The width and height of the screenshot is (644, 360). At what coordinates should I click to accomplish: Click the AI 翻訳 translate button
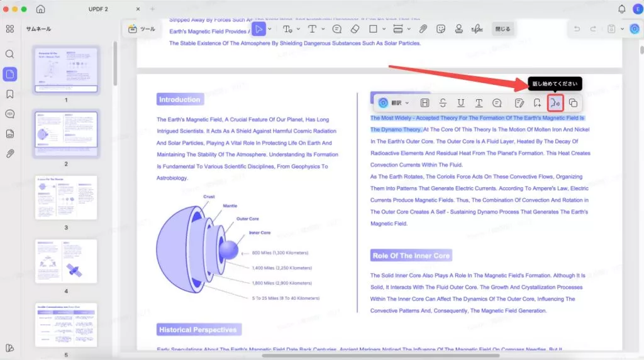click(x=390, y=103)
